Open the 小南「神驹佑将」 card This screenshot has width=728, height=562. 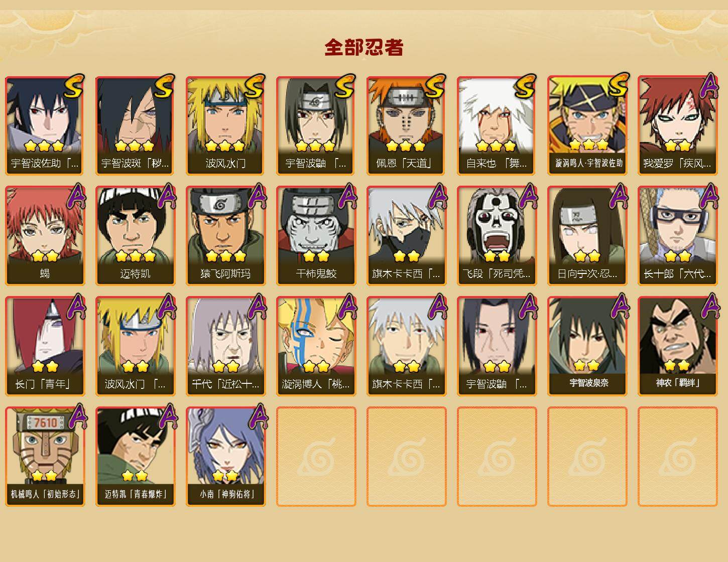click(x=225, y=457)
